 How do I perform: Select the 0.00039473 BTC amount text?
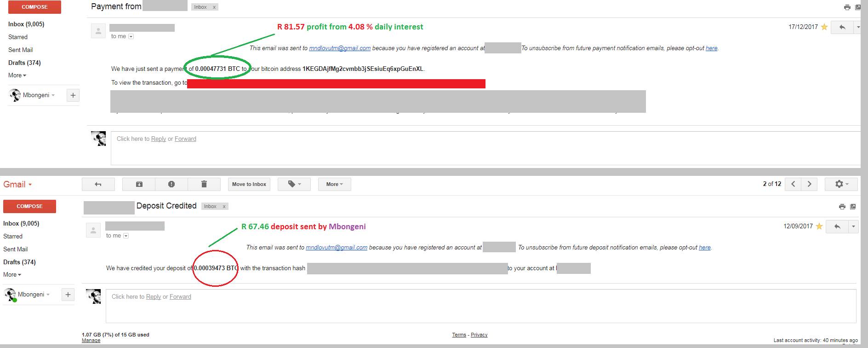(217, 268)
